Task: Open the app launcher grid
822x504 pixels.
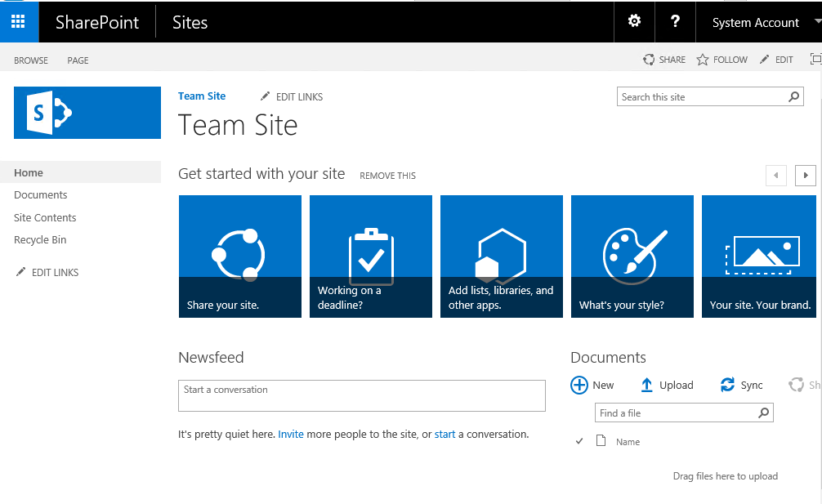Action: [18, 21]
